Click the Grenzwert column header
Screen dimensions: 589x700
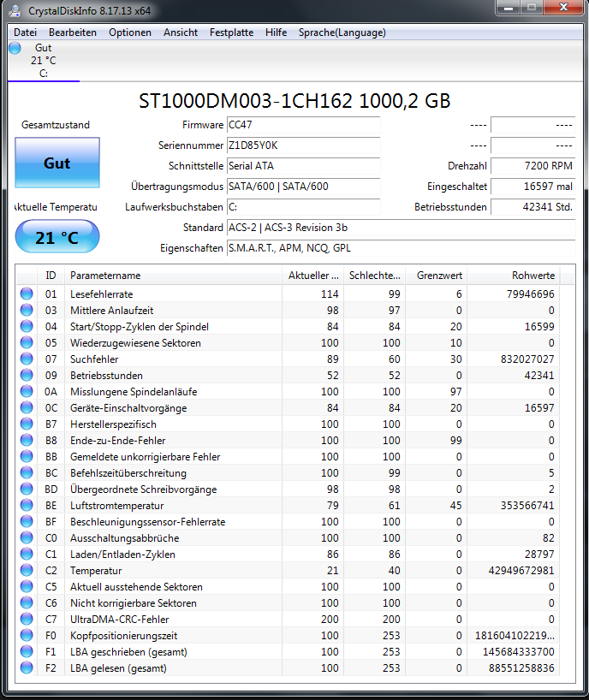[x=437, y=276]
